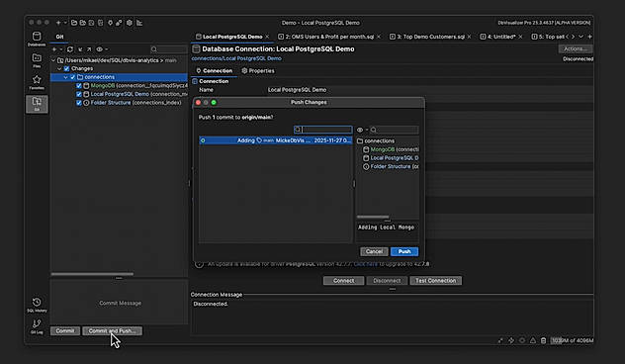Open dropdown arrow next to Git plus icon

pos(61,49)
